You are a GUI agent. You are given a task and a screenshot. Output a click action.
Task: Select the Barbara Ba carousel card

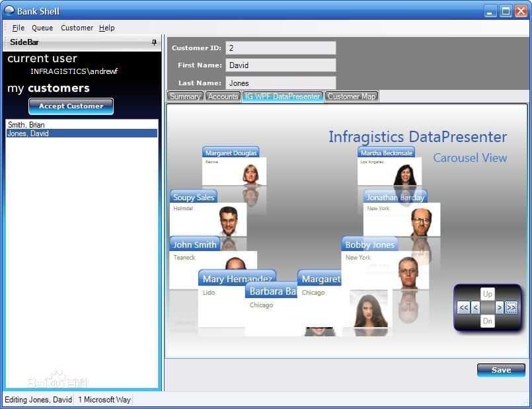(x=273, y=309)
